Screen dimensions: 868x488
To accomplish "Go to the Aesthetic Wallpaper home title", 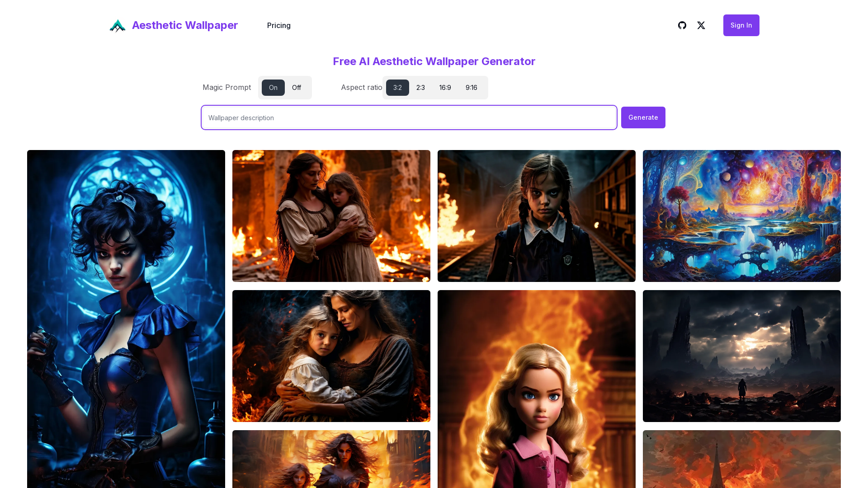I will pos(185,25).
